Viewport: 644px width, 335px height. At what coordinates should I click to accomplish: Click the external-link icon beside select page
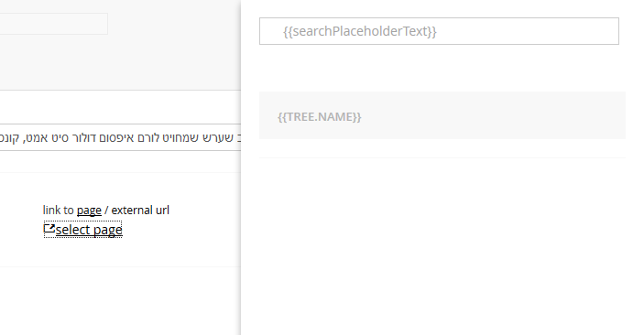click(49, 229)
